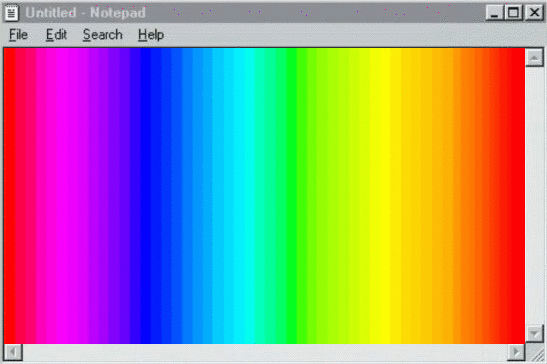This screenshot has height=364, width=547.
Task: Open the Edit menu
Action: [x=56, y=35]
